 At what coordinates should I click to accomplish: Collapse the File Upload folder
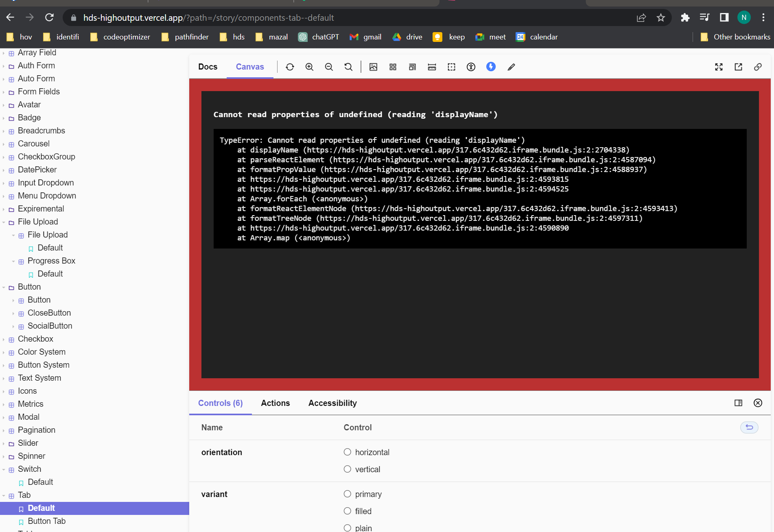tap(38, 222)
